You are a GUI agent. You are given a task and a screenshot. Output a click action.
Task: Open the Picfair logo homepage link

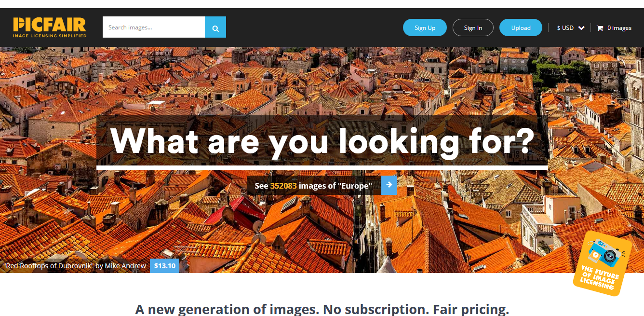coord(50,27)
